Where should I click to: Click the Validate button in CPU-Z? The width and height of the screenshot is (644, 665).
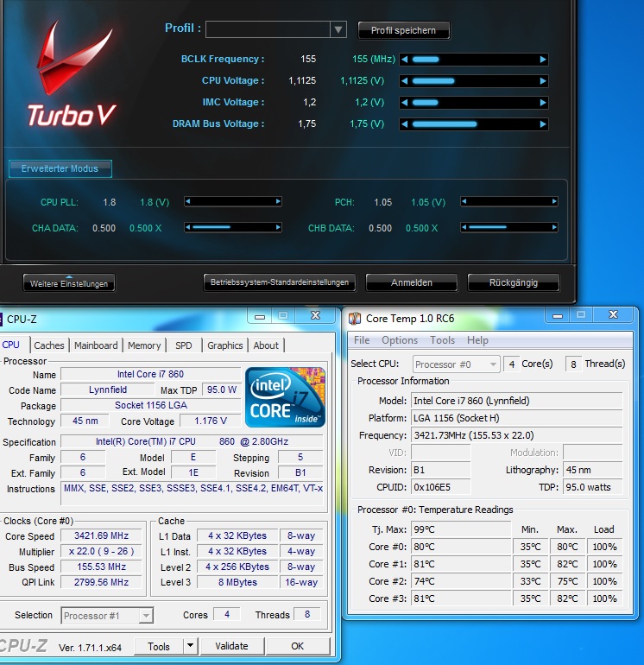click(x=232, y=646)
